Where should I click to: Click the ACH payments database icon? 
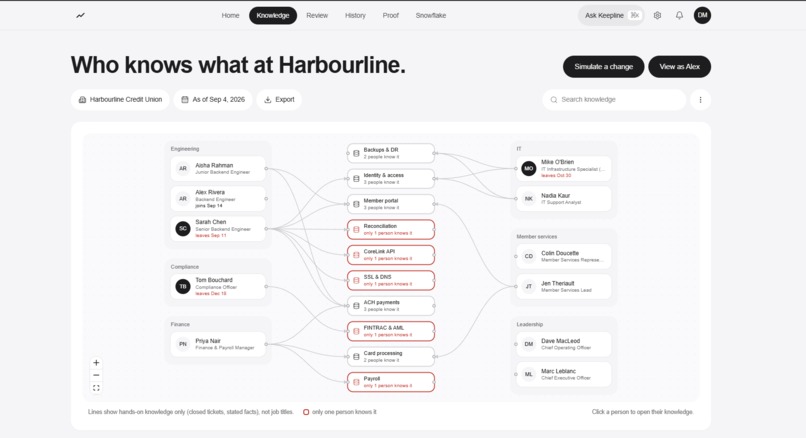click(x=356, y=306)
